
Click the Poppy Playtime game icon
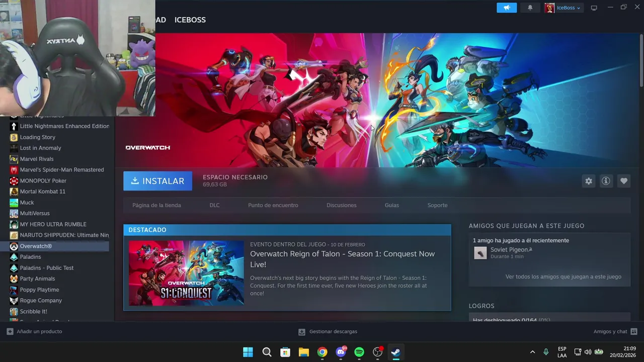[x=14, y=290]
